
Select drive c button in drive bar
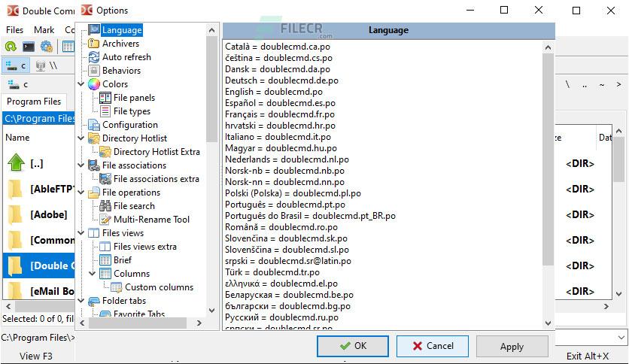(x=16, y=65)
